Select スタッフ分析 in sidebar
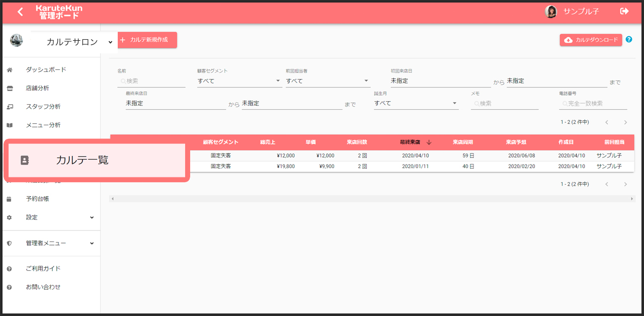 [x=43, y=107]
